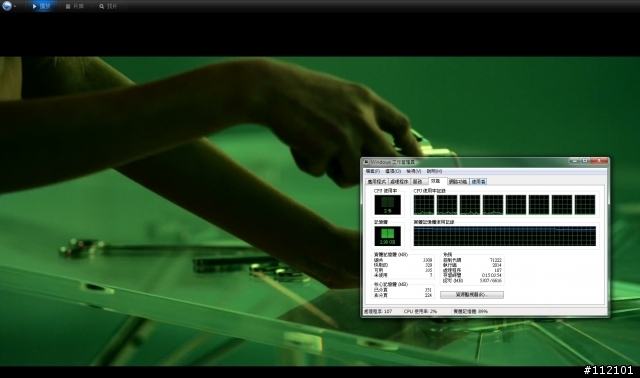Expand the arrow beside the player logo
This screenshot has width=640, height=378.
coord(15,7)
